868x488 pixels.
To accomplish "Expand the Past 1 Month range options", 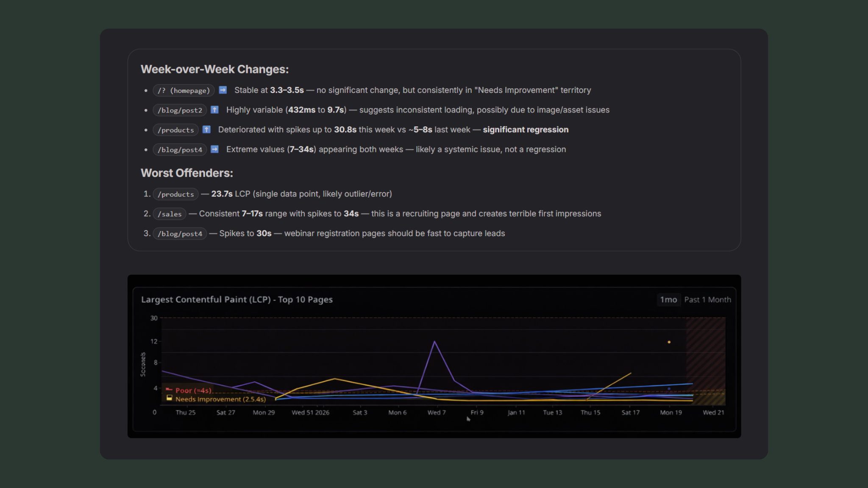I will click(x=707, y=299).
